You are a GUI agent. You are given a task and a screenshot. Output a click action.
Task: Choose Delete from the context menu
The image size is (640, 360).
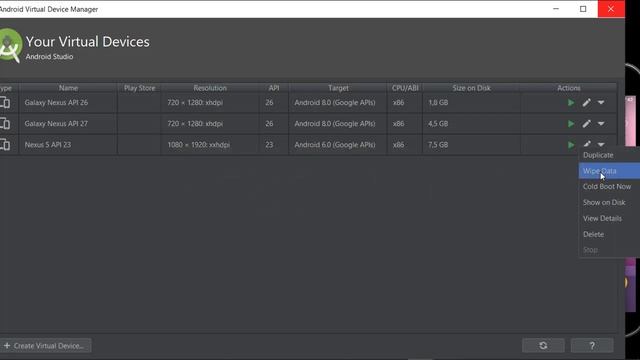[x=609, y=234]
